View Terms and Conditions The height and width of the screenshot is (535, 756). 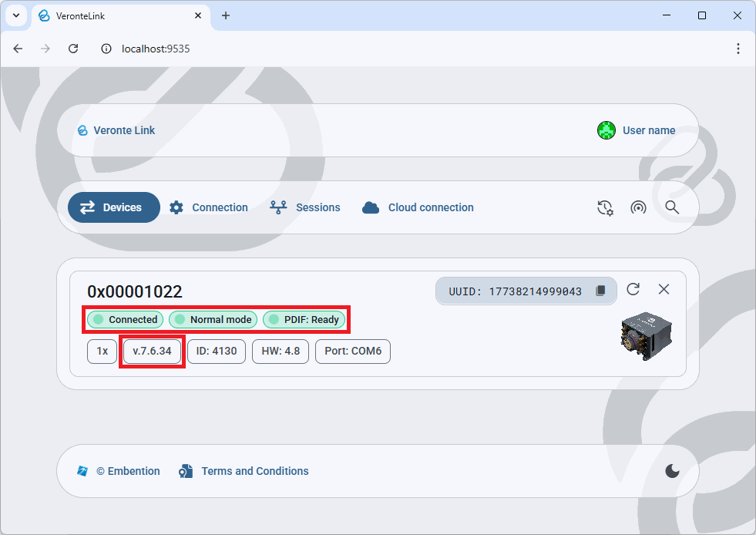tap(244, 471)
